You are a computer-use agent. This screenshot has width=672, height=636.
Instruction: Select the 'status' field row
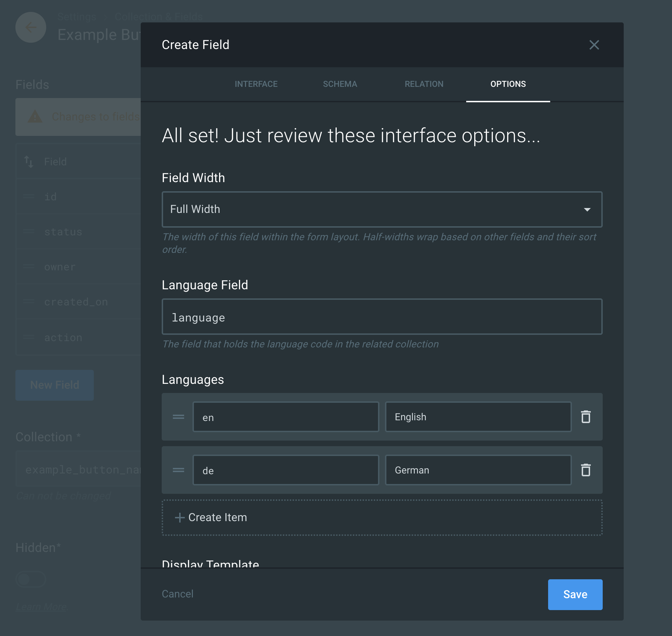pos(78,231)
